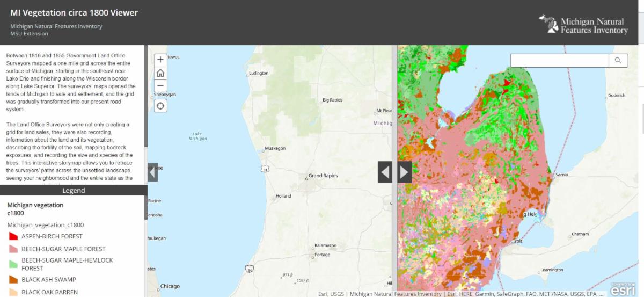Screen dimensions: 644x297
Task: Click the Black Oak Barren legend swatch
Action: tap(13, 292)
